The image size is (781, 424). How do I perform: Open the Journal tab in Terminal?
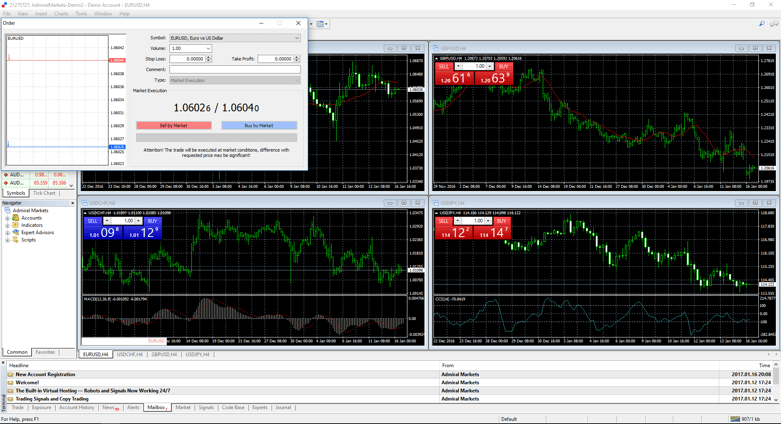click(x=283, y=408)
